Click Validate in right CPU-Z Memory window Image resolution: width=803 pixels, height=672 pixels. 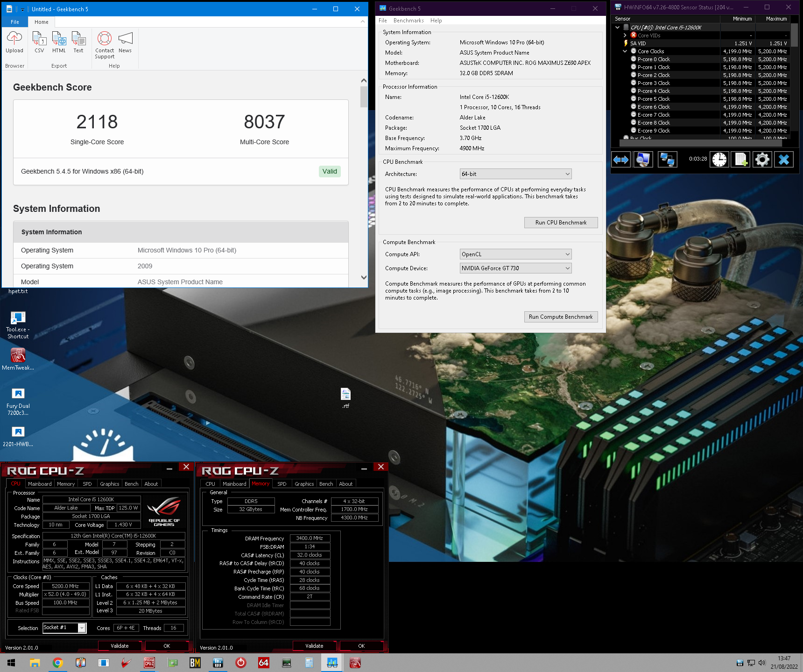(x=314, y=646)
